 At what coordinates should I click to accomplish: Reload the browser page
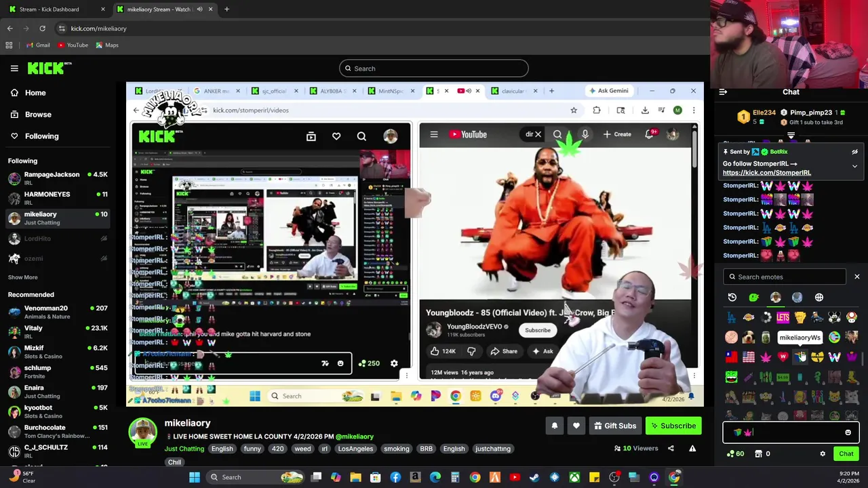(x=42, y=28)
